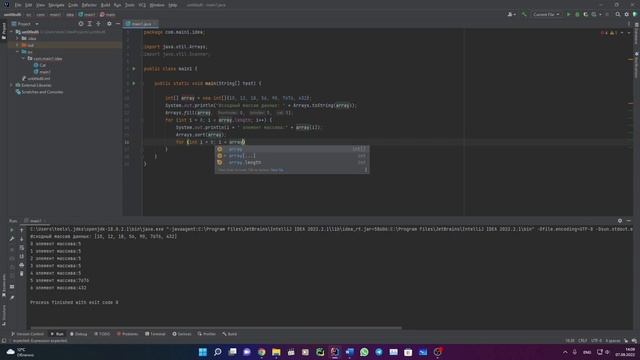Toggle tool window bars icon in status bar
Image resolution: width=640 pixels, height=360 pixels.
pyautogui.click(x=4, y=340)
